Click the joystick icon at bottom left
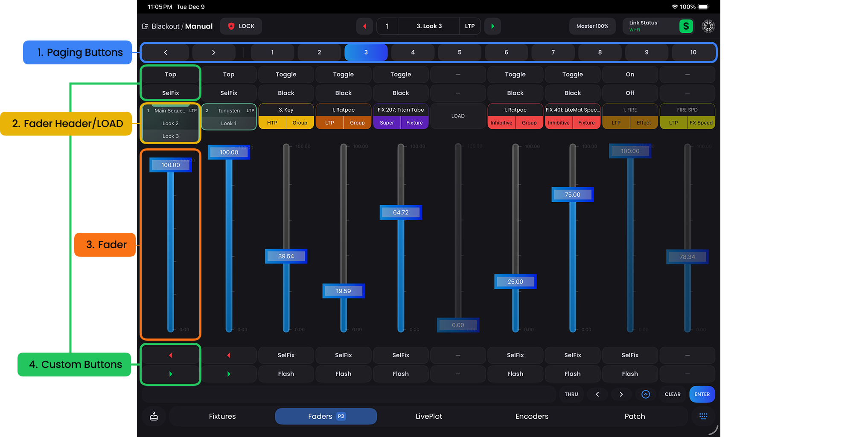 (154, 417)
